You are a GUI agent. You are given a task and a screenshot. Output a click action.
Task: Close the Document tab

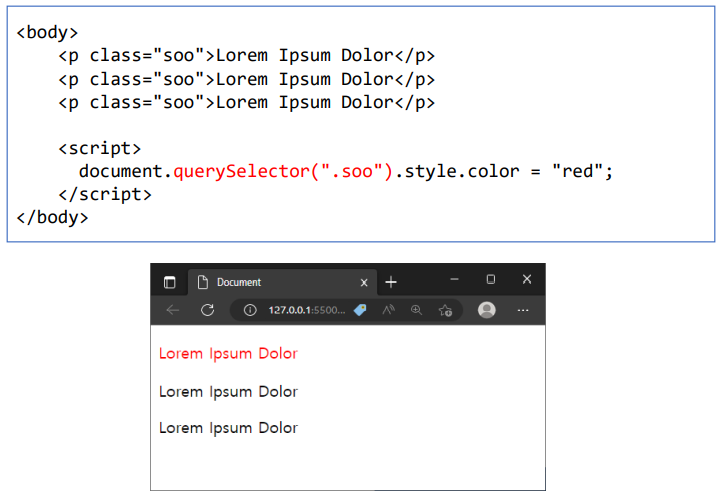pyautogui.click(x=364, y=283)
